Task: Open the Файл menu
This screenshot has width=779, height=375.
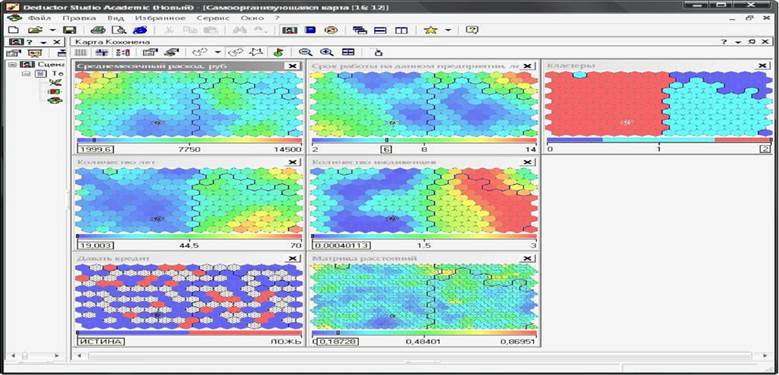Action: pyautogui.click(x=39, y=17)
